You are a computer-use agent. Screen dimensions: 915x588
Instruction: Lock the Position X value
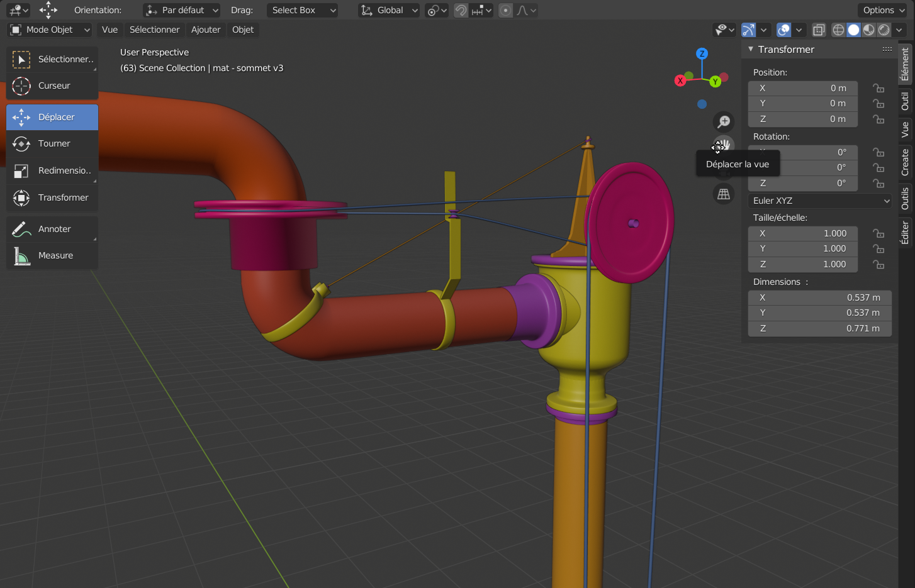click(x=879, y=89)
